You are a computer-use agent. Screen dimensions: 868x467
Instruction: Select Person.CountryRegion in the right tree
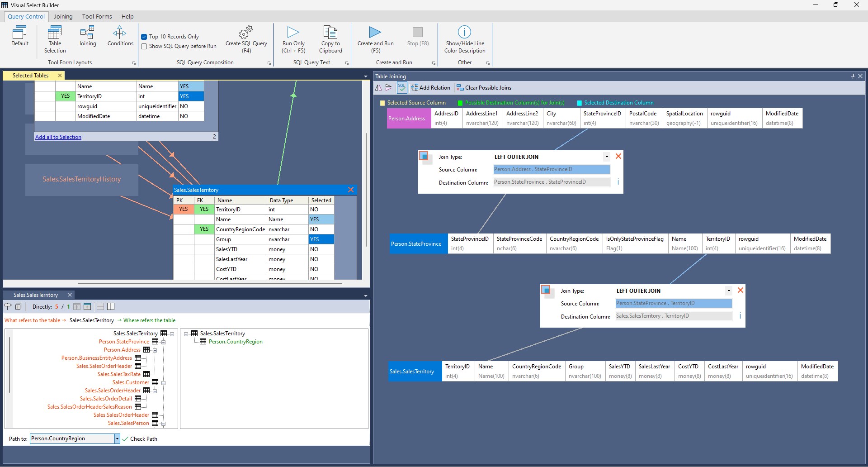coord(236,342)
